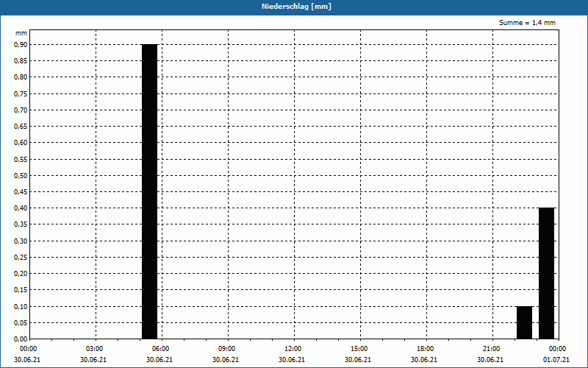Click the 15:00 x-axis time label

tap(361, 349)
